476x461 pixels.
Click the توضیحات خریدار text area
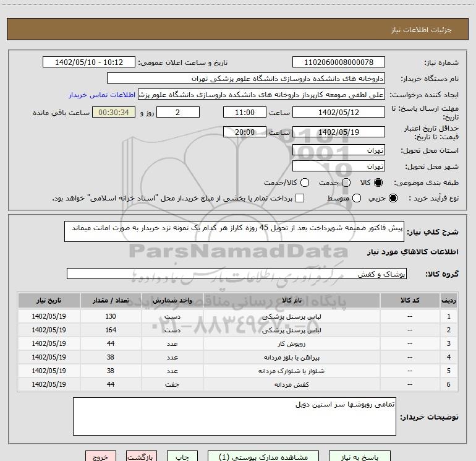234,416
